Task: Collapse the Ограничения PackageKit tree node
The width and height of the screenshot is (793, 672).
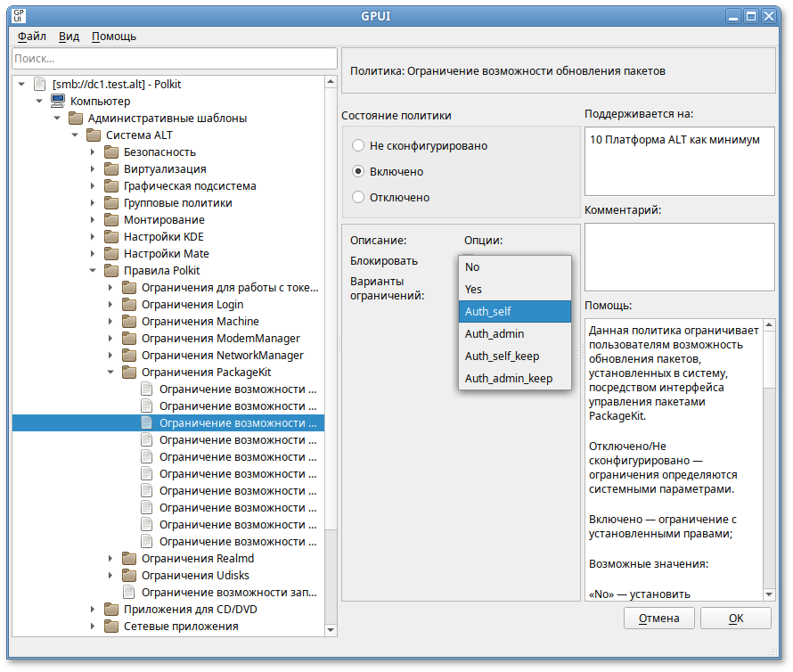Action: (x=110, y=373)
